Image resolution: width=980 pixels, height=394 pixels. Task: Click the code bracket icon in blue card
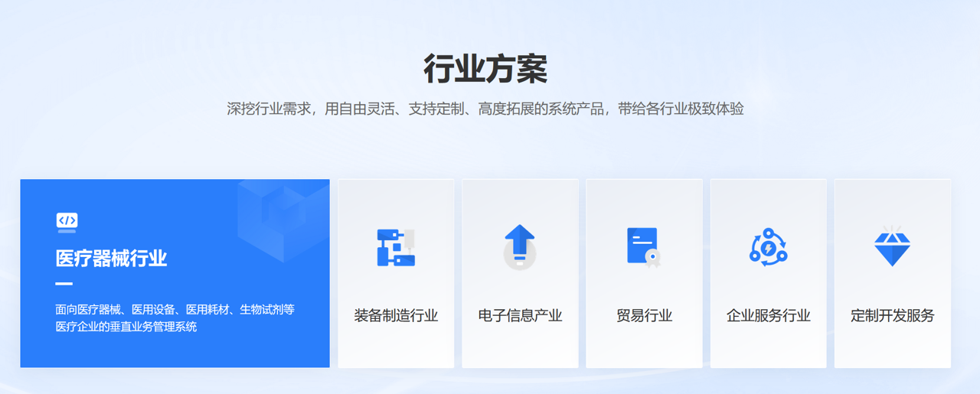coord(67,222)
